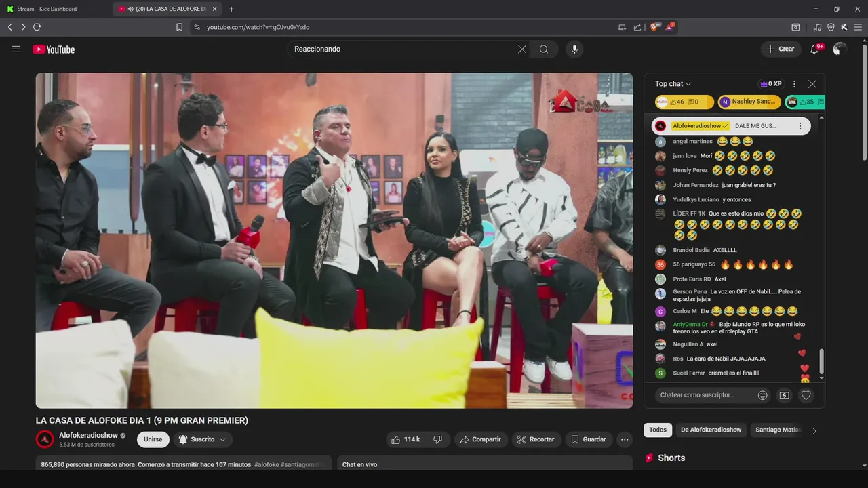Screen dimensions: 868x488
Task: Click the #alofoke hashtag in description
Action: (x=266, y=464)
